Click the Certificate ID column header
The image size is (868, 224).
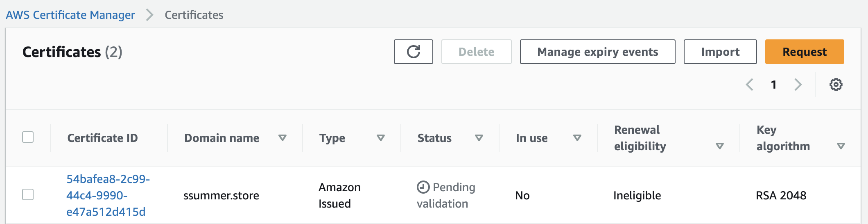click(x=102, y=138)
